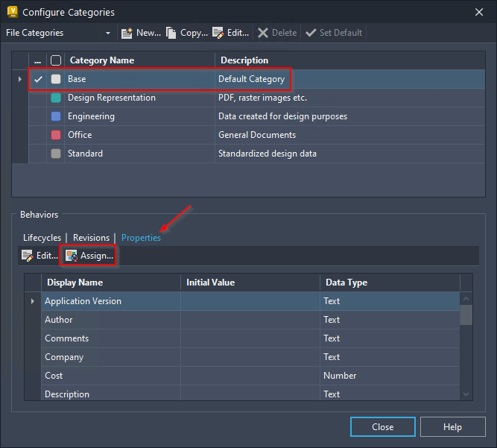Select the Cost property row

tap(250, 376)
